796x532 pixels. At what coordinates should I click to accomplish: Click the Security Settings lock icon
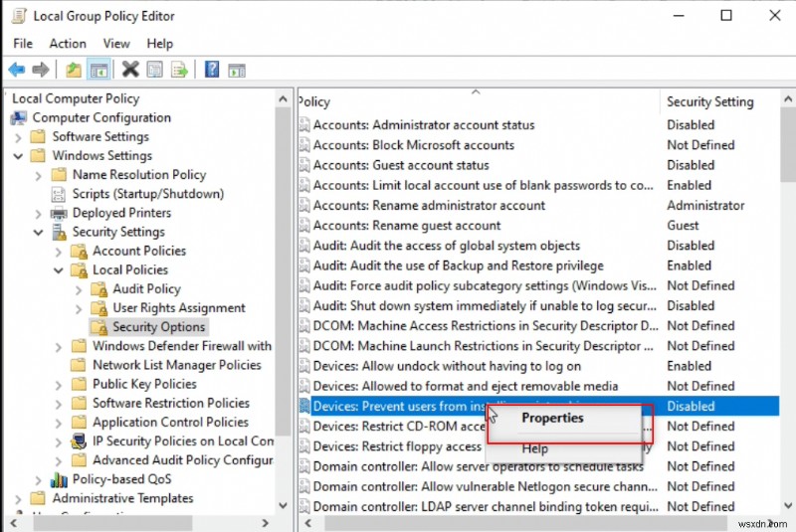(x=59, y=233)
